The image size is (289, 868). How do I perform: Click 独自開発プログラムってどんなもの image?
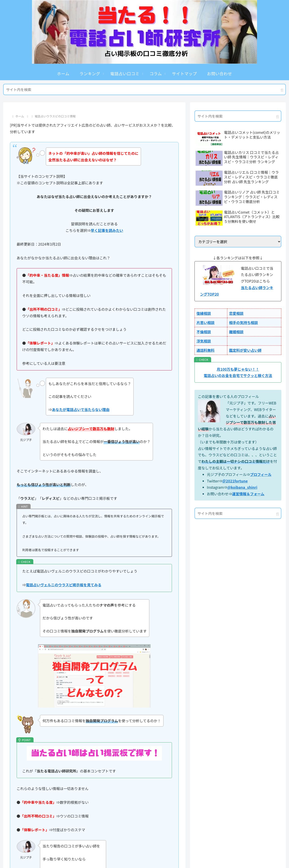coord(94,676)
